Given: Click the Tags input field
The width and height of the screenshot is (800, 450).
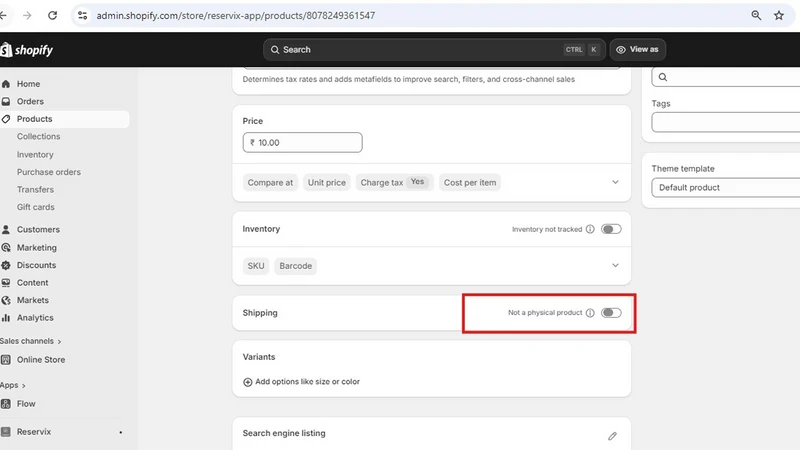Looking at the screenshot, I should point(726,122).
